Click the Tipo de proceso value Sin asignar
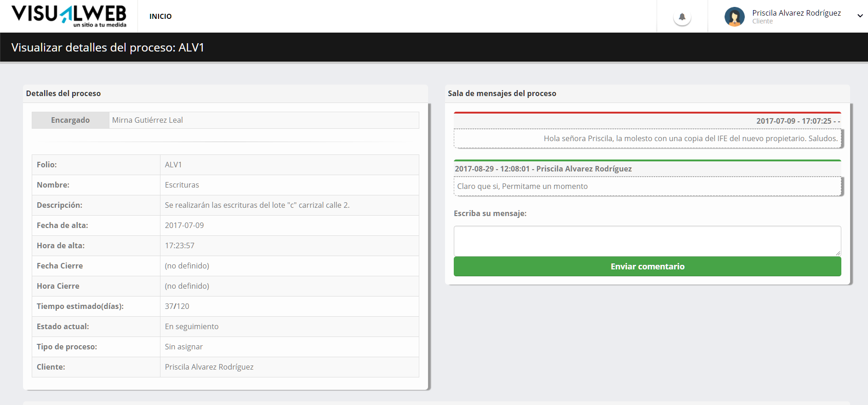 184,347
